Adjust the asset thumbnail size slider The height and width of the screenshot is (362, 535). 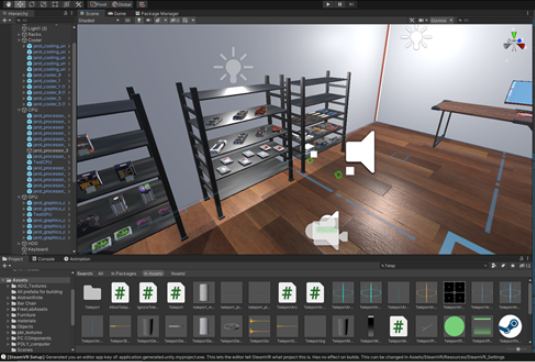(x=517, y=349)
